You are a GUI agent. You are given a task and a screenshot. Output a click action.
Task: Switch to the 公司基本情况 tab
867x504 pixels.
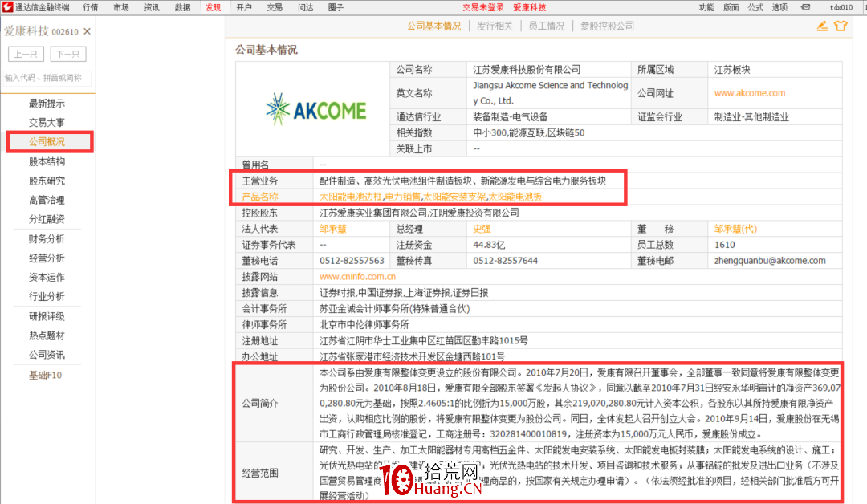click(x=434, y=26)
